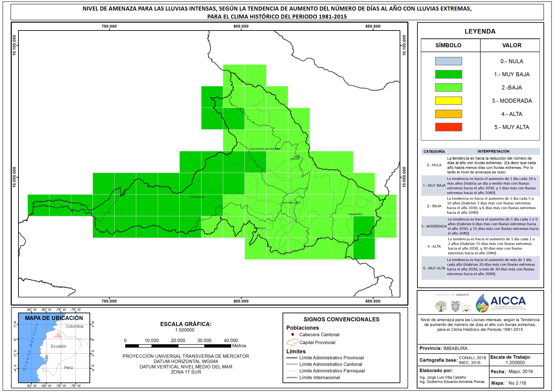Viewport: 554px width, 392px height.
Task: Click the Perú label in inset map
Action: [68, 367]
